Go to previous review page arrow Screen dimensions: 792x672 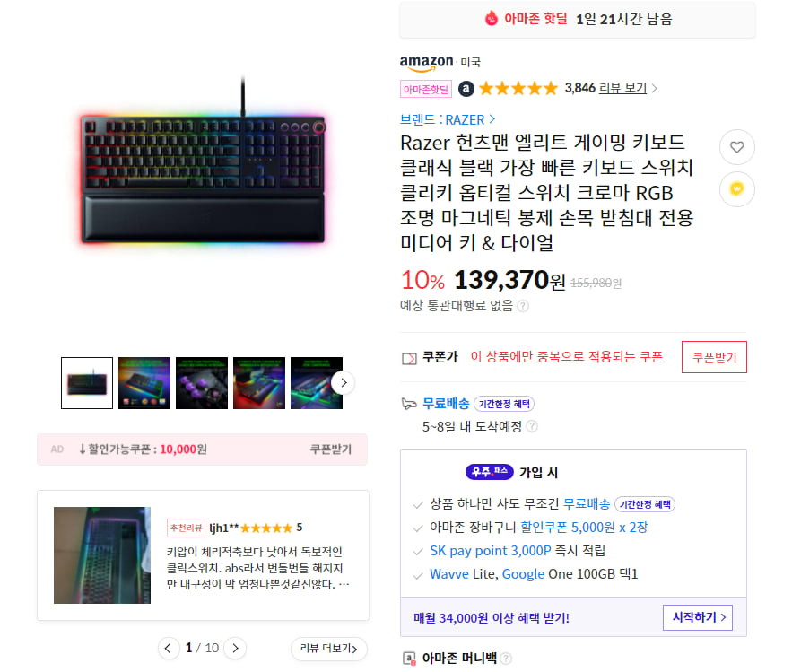169,649
